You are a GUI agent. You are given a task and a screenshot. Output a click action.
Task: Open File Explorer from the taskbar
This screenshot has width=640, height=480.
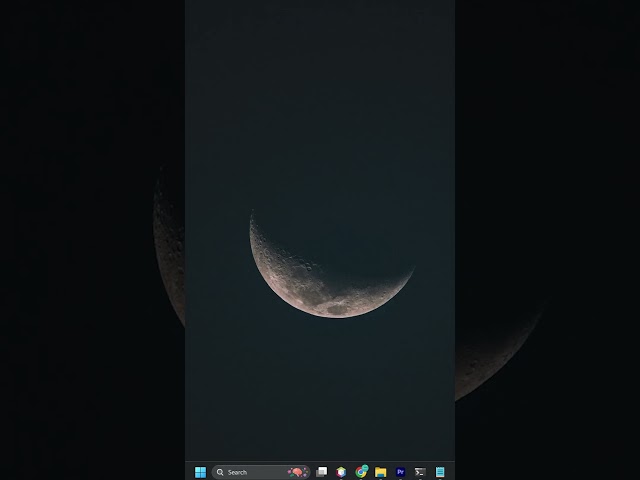[380, 472]
